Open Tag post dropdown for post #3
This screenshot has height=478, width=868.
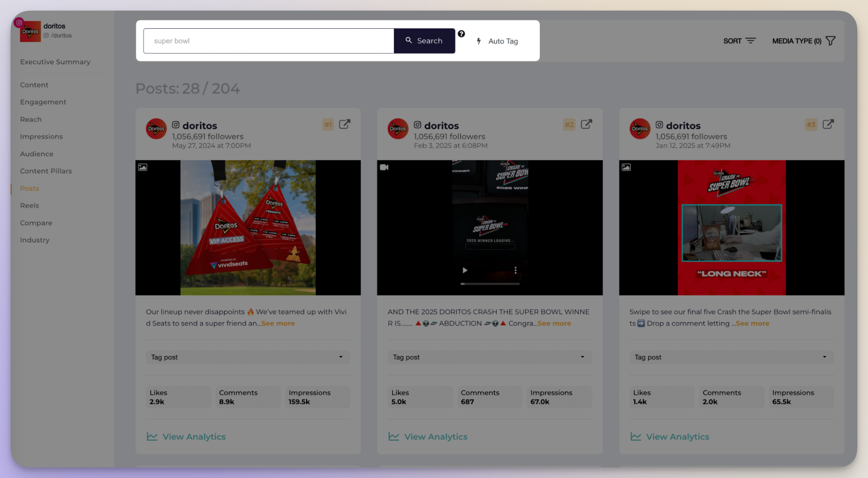[732, 357]
